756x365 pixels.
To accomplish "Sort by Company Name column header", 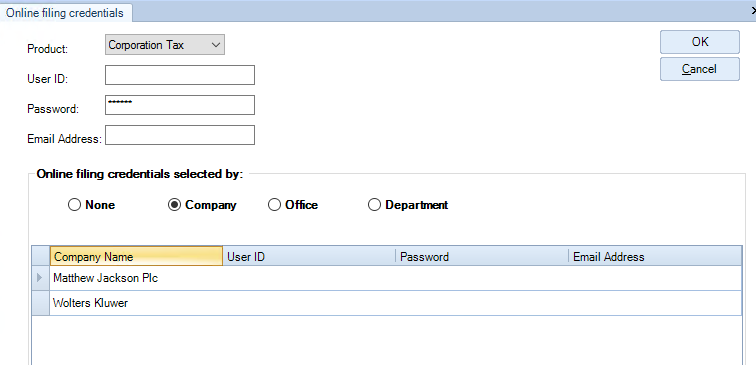I will 136,257.
